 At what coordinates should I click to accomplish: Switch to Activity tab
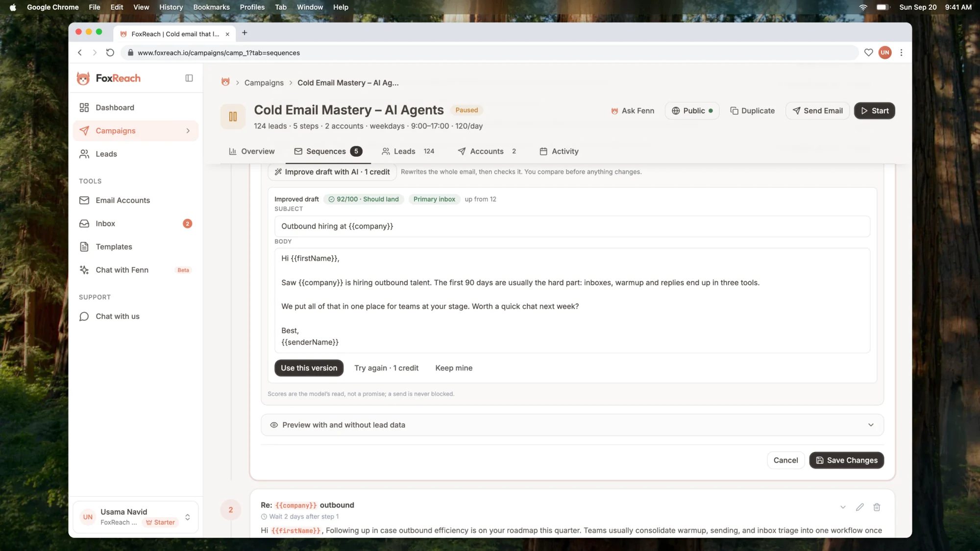tap(559, 151)
